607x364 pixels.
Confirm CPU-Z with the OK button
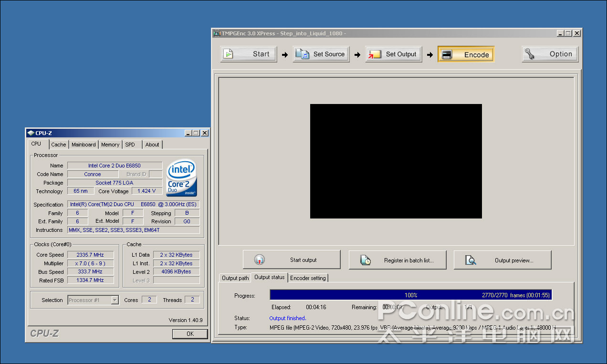click(x=190, y=334)
